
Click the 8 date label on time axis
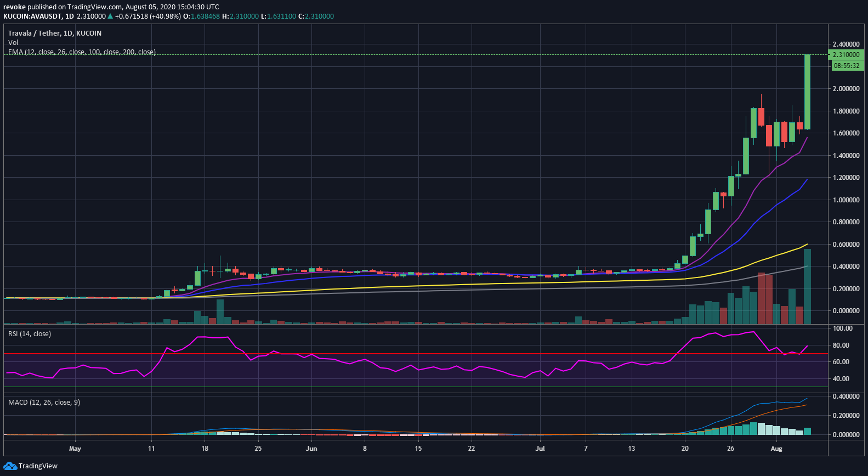[x=365, y=449]
